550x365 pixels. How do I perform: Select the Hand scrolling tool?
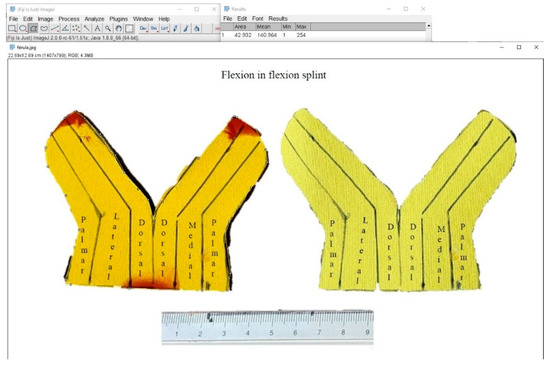point(119,28)
